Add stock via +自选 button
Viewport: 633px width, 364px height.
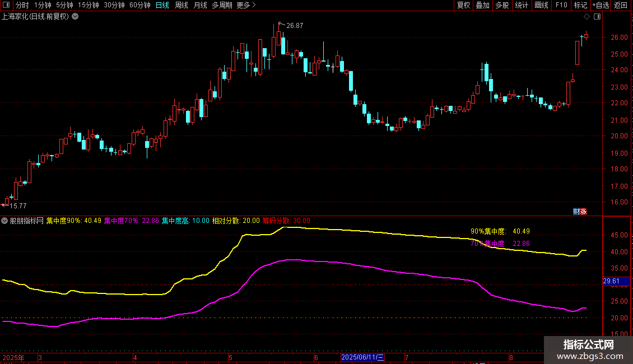[x=601, y=5]
